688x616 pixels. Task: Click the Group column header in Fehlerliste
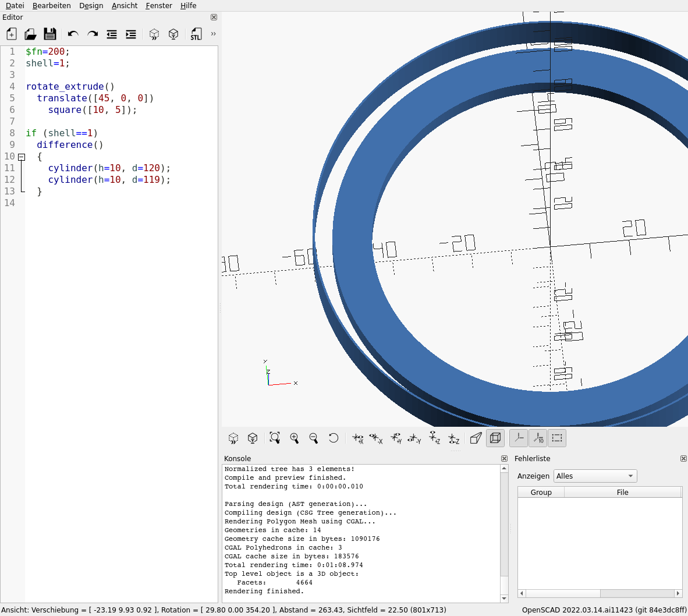tap(541, 492)
